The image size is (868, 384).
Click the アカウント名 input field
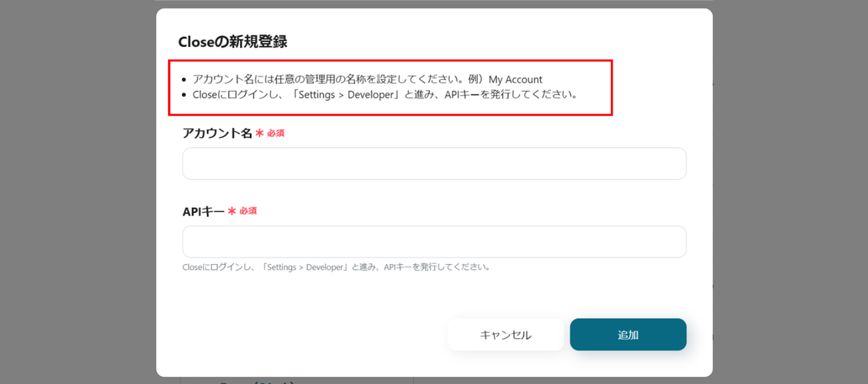click(x=434, y=163)
